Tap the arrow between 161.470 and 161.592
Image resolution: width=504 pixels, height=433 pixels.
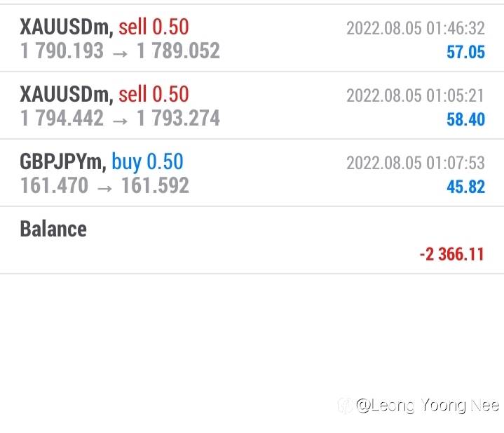104,186
